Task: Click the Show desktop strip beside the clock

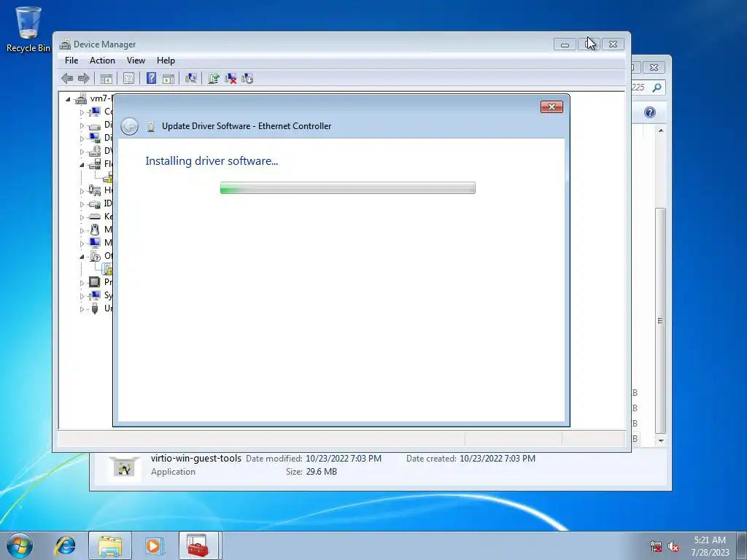Action: 741,545
